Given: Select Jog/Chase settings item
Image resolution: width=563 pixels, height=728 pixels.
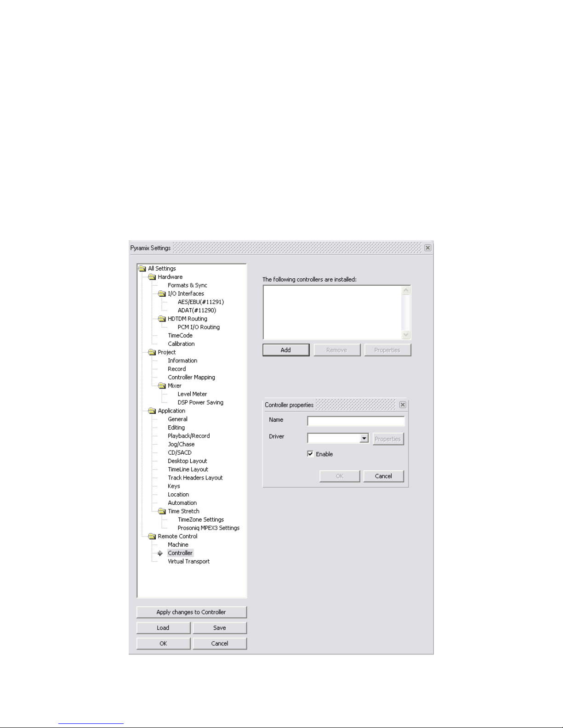Looking at the screenshot, I should pyautogui.click(x=181, y=444).
